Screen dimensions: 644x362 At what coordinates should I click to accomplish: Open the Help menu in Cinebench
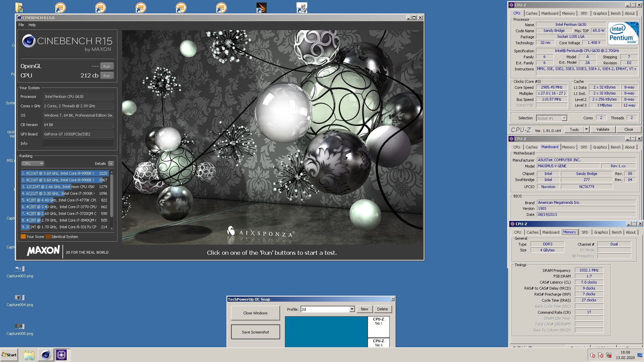click(32, 25)
